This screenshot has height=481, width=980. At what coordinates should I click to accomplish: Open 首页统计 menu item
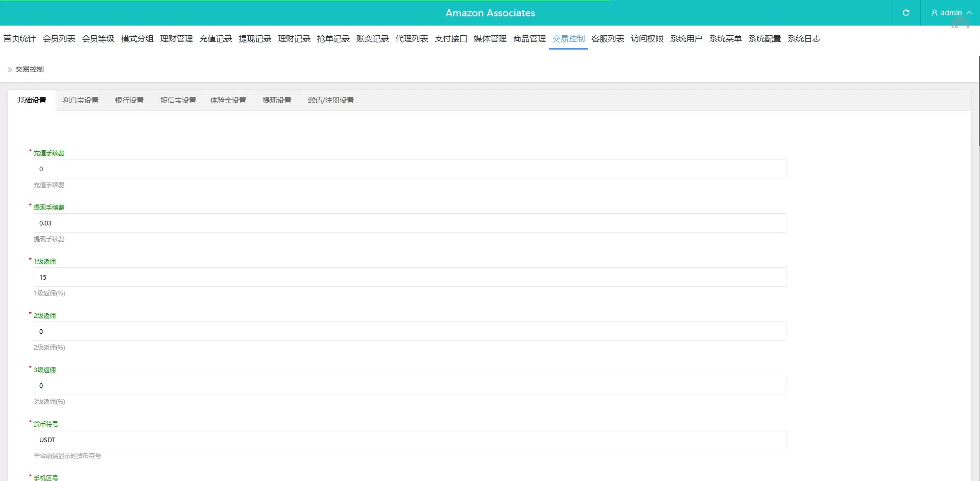19,39
